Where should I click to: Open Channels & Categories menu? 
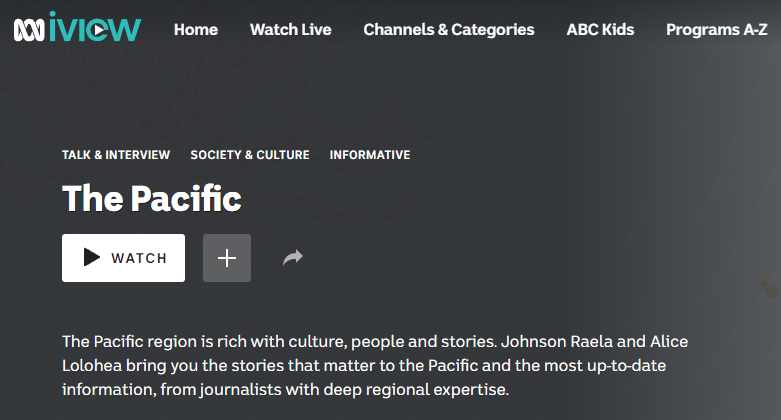coord(448,30)
